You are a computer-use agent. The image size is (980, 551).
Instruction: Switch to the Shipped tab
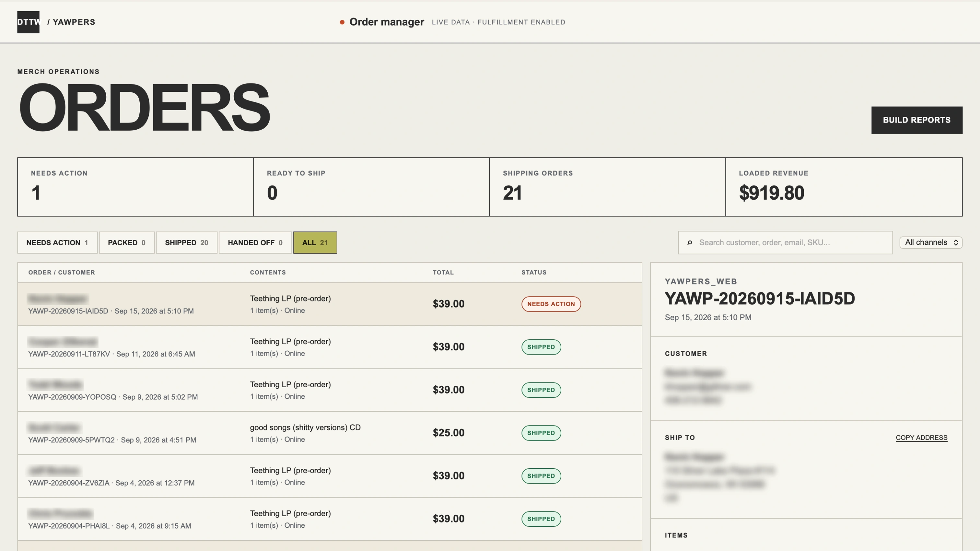pyautogui.click(x=186, y=242)
